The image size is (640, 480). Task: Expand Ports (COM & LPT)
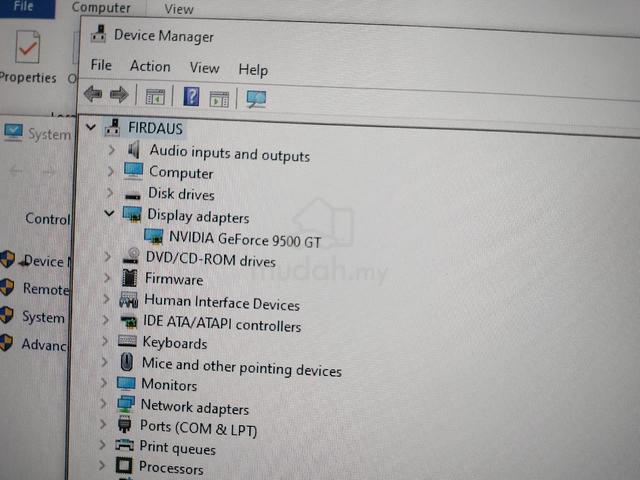(x=103, y=424)
